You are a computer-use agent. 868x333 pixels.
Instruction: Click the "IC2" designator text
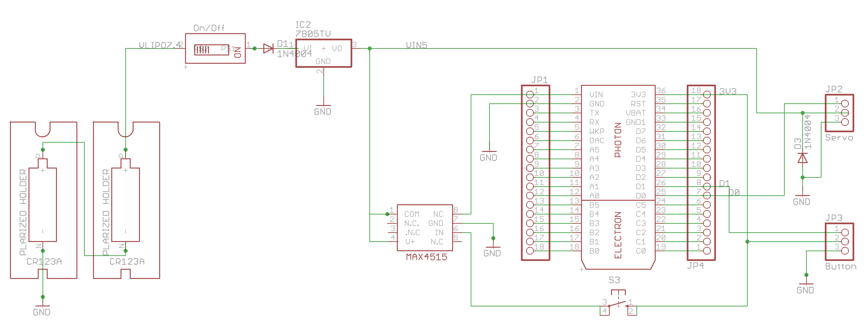[x=303, y=25]
